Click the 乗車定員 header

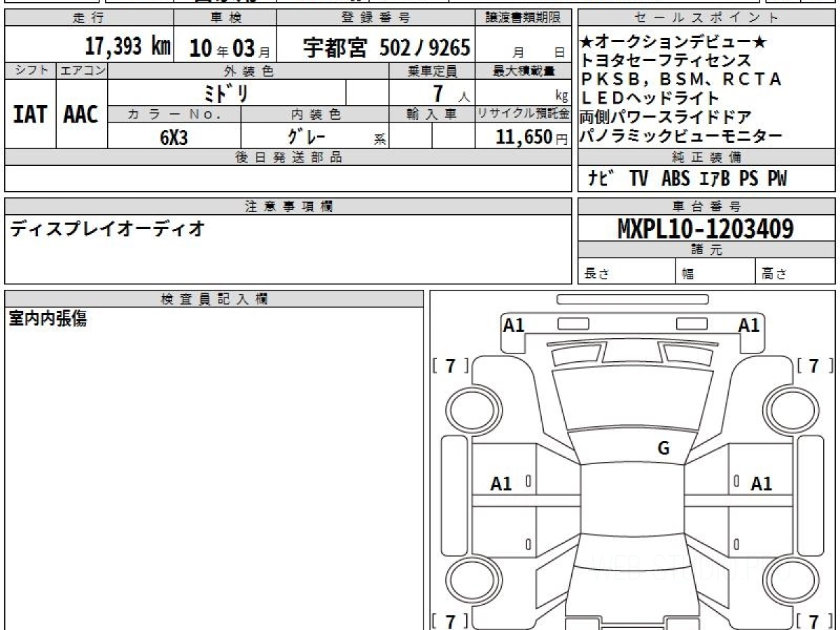point(433,71)
